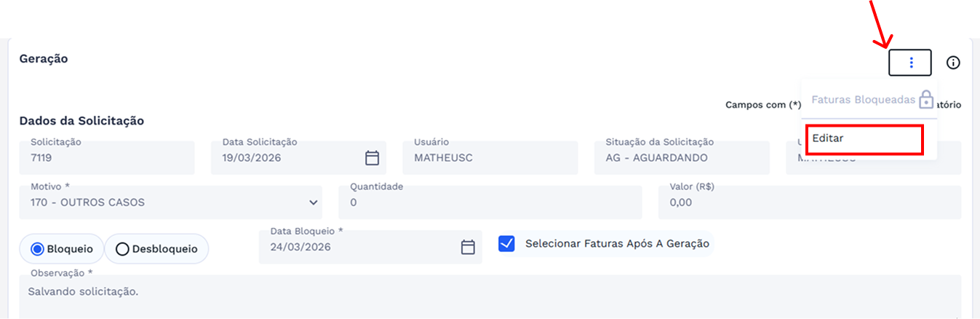This screenshot has height=319, width=980.
Task: Uncheck Selecionar Faturas Após A Geração
Action: (506, 243)
